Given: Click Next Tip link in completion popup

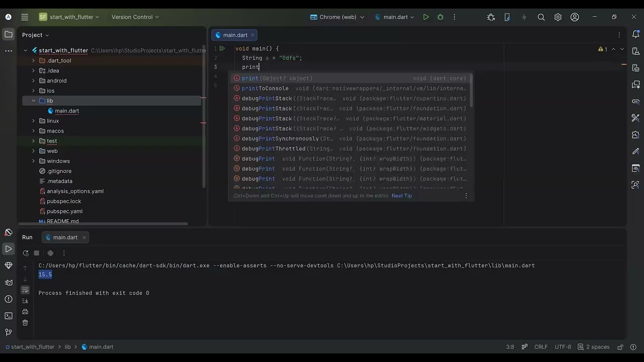Looking at the screenshot, I should coord(401,196).
